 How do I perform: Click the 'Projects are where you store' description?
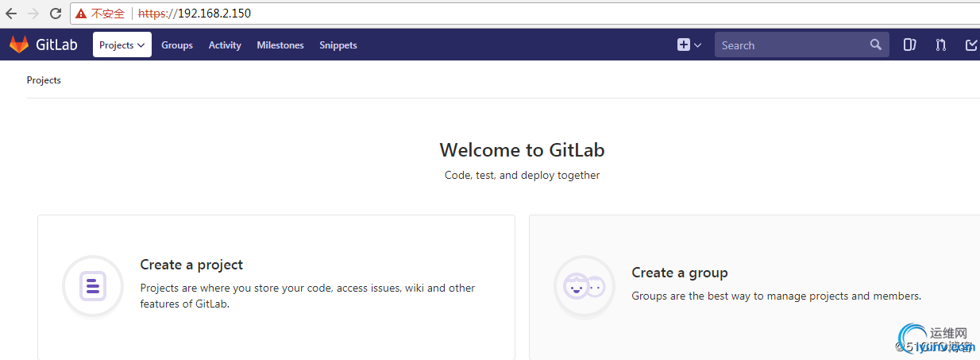pos(307,296)
